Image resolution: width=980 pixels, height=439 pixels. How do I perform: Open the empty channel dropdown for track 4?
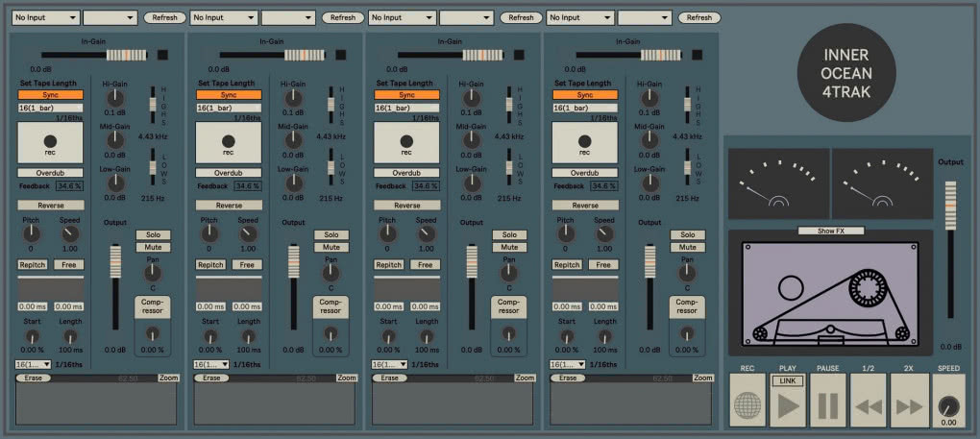[645, 17]
